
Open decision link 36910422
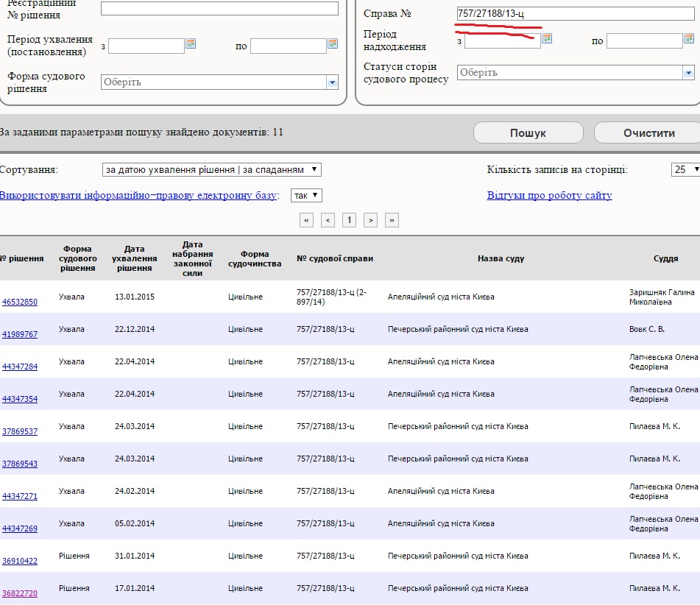tap(20, 561)
